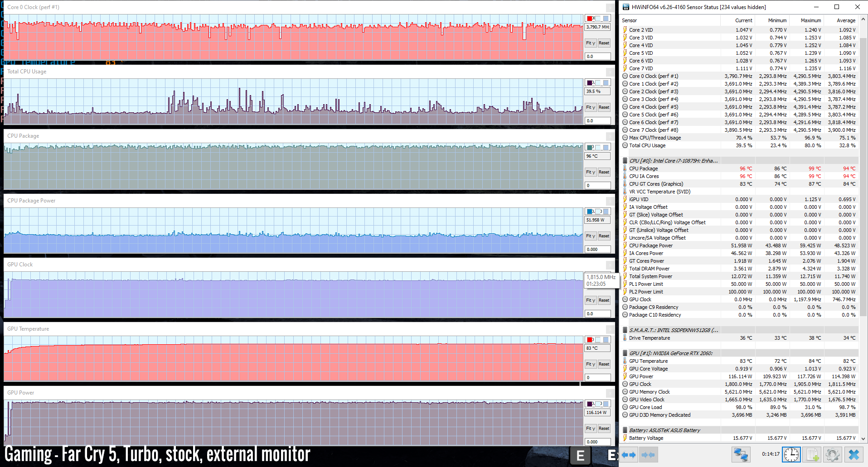Viewport: 868px width, 467px height.
Task: Close the CPU Package Power graph
Action: (610, 201)
